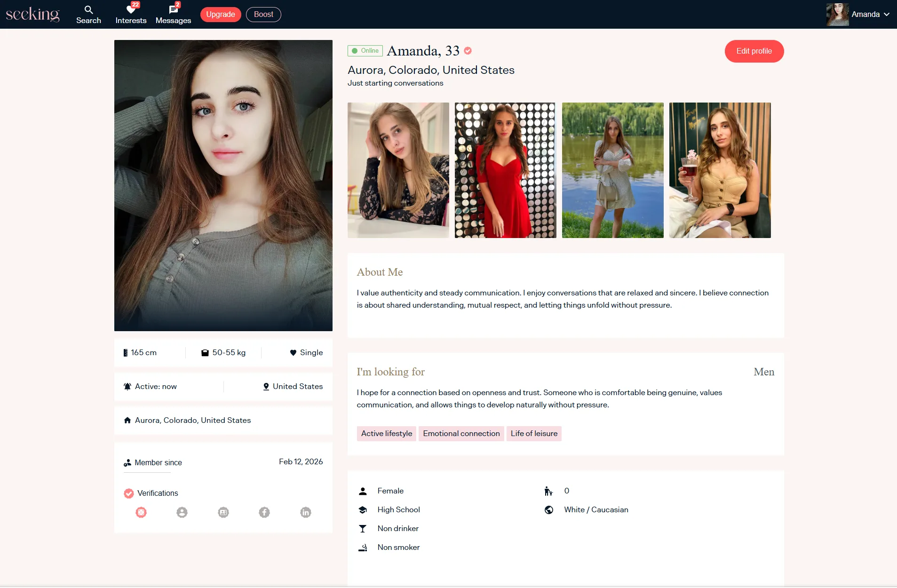Screen dimensions: 897x588
Task: Open the Messages chat icon
Action: 173,10
